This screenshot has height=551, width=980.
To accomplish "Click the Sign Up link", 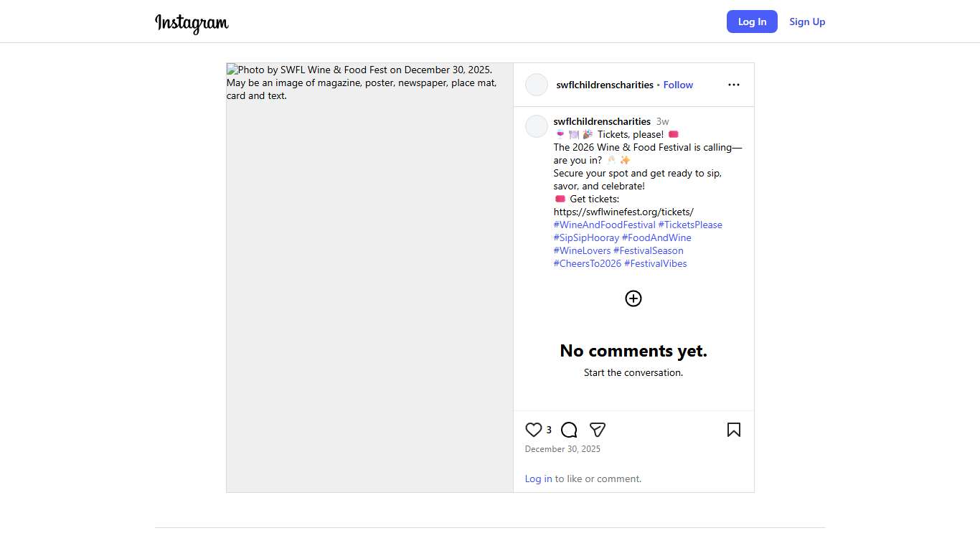I will (x=807, y=22).
